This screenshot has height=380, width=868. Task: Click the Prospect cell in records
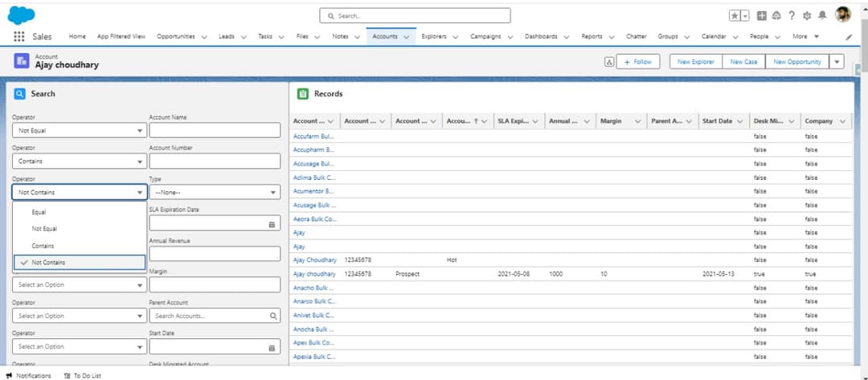(407, 274)
